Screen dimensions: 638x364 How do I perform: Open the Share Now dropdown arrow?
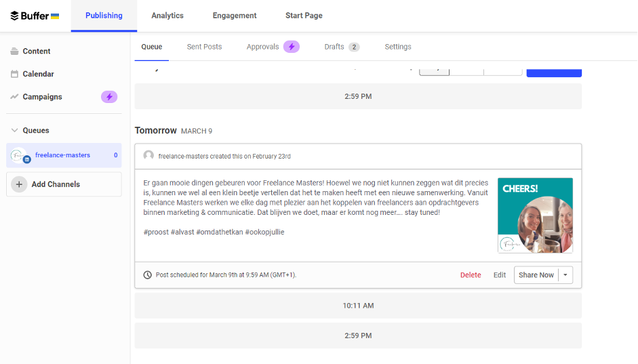565,275
